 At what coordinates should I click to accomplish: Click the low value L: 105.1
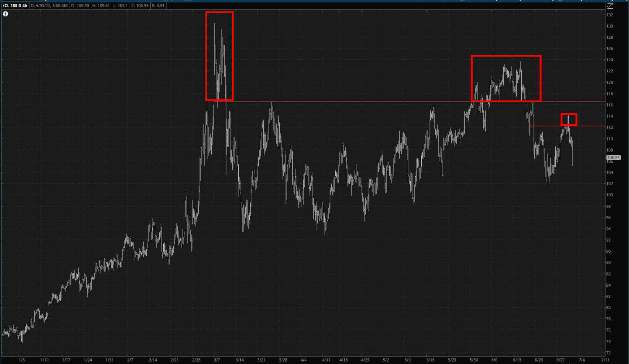(x=120, y=6)
